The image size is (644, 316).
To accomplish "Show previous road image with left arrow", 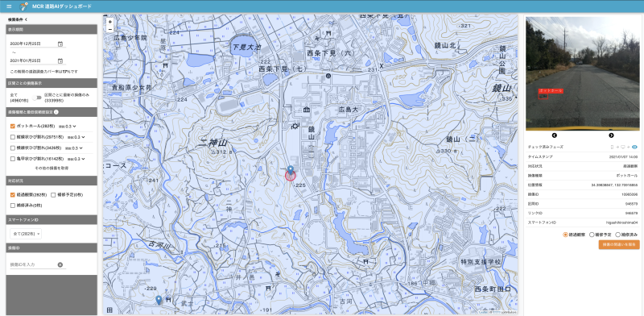I will coord(554,135).
